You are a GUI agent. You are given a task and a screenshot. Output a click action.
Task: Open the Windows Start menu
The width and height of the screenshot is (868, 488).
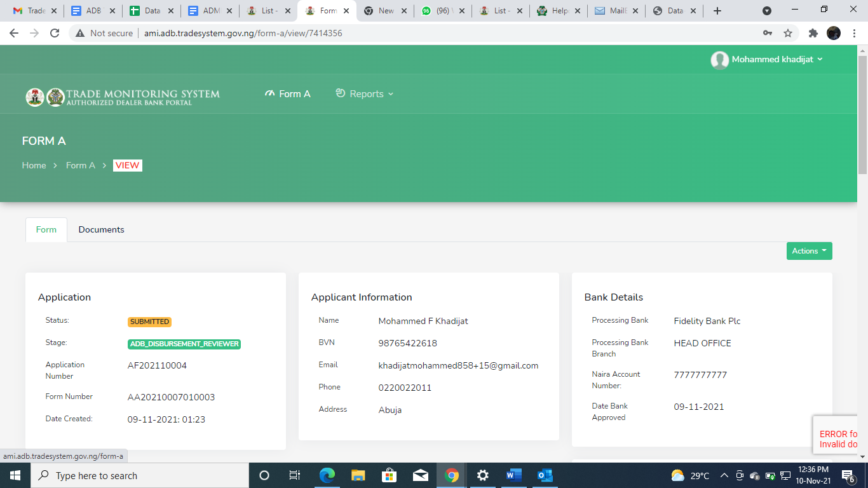click(15, 475)
